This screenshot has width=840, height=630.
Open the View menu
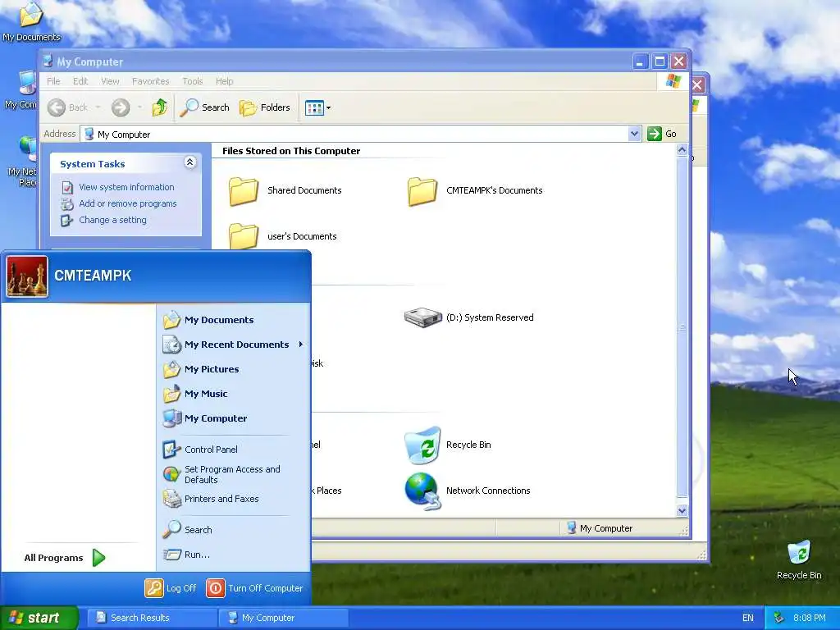click(110, 81)
